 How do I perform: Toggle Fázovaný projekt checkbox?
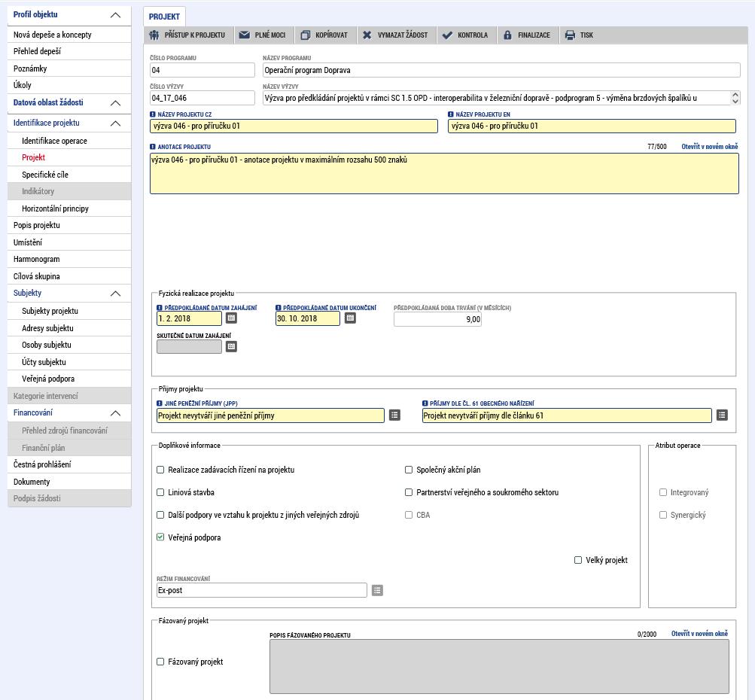pos(160,662)
